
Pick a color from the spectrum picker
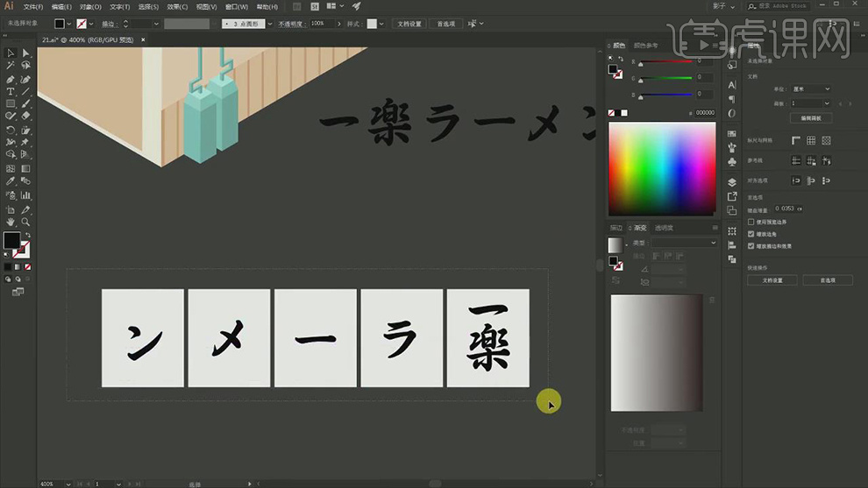pos(662,166)
